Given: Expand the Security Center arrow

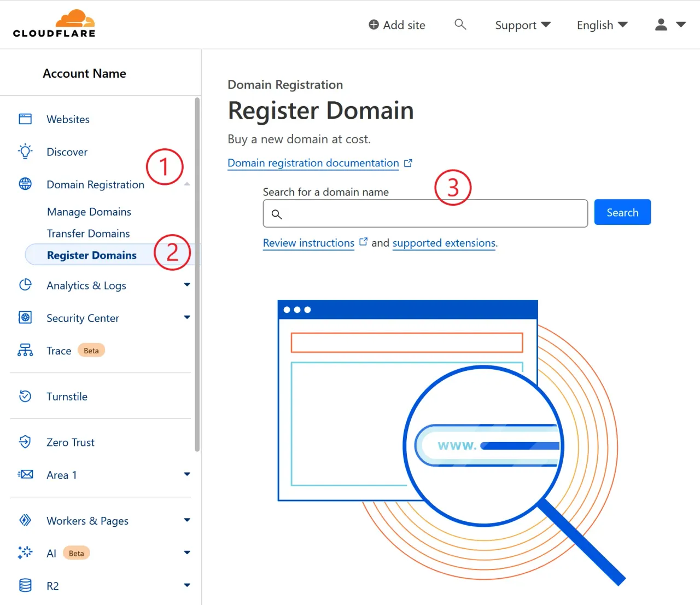Looking at the screenshot, I should click(x=187, y=317).
